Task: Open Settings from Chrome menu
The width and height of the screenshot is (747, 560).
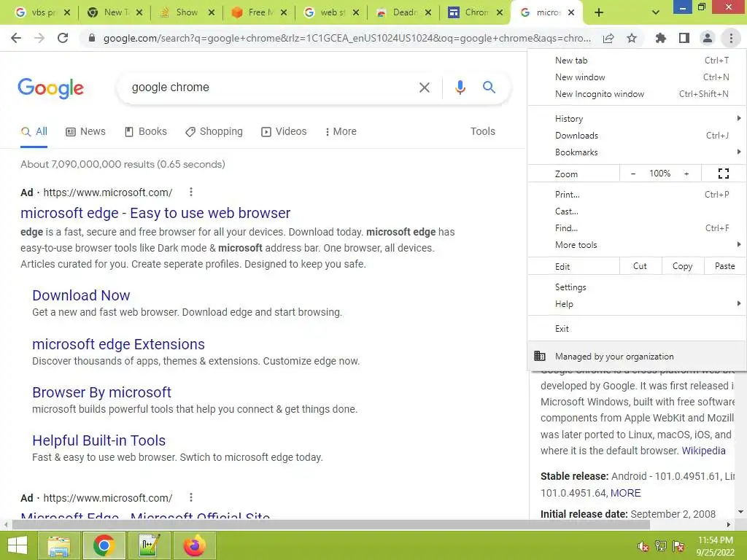Action: click(637, 287)
